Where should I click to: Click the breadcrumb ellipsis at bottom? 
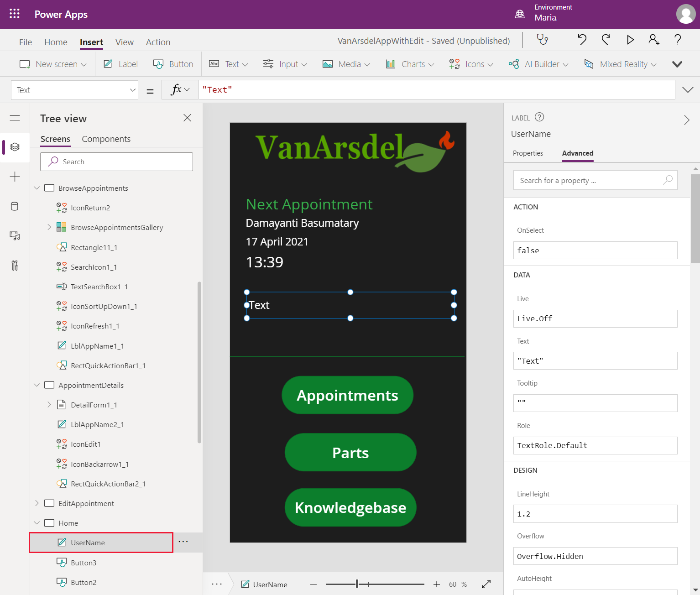pos(217,584)
